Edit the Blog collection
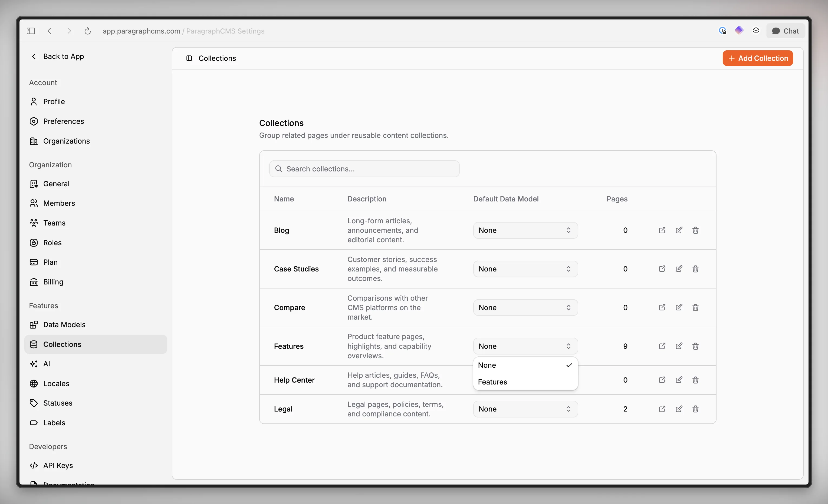This screenshot has height=504, width=828. tap(679, 230)
